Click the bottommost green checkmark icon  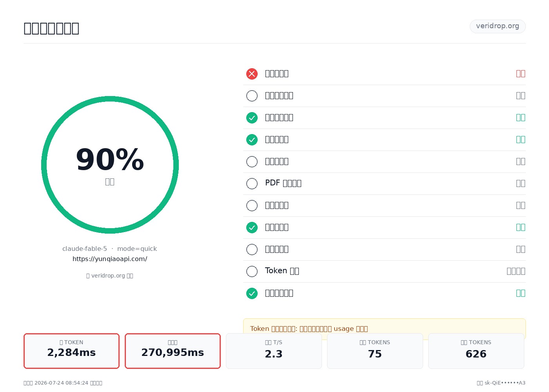[252, 293]
